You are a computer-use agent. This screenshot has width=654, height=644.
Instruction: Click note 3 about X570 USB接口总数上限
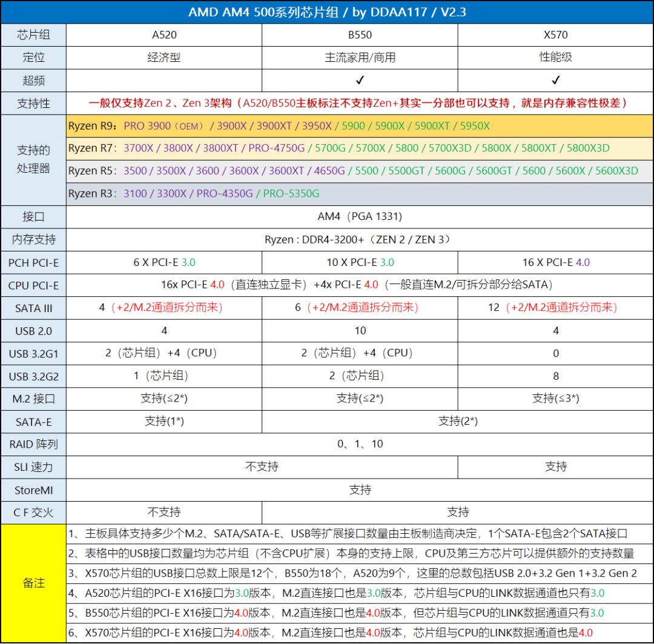tap(360, 574)
